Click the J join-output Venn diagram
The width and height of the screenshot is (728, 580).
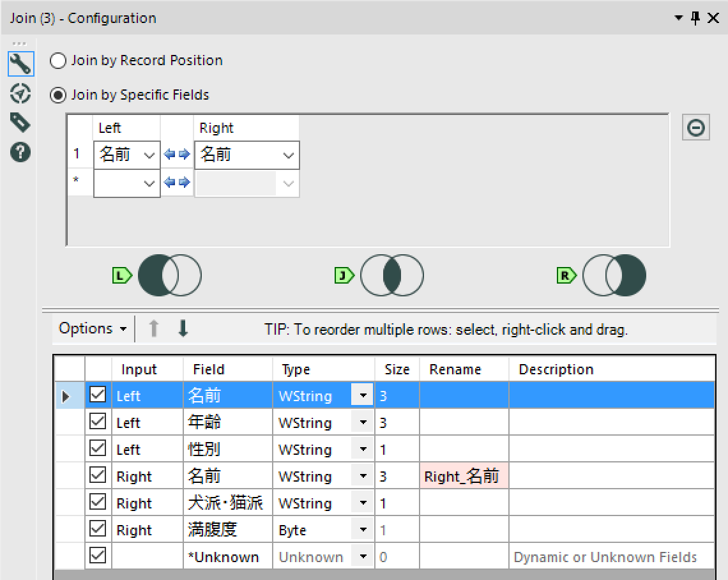[391, 275]
